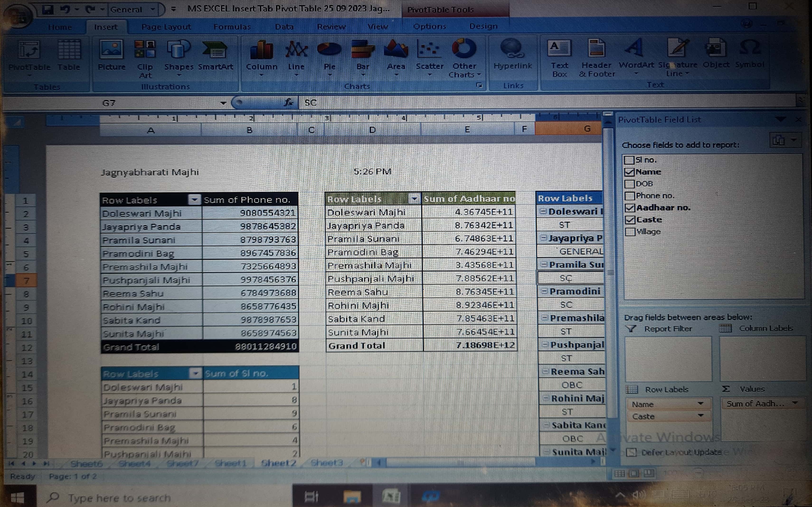This screenshot has height=507, width=812.
Task: Enable the Village field checkbox
Action: click(x=630, y=232)
